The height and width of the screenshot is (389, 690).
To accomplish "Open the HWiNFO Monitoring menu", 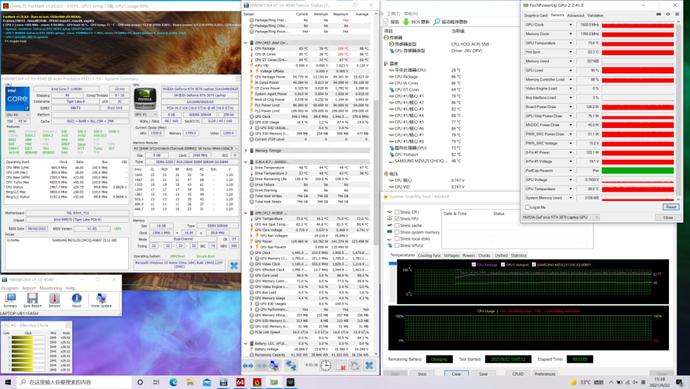I will point(51,288).
